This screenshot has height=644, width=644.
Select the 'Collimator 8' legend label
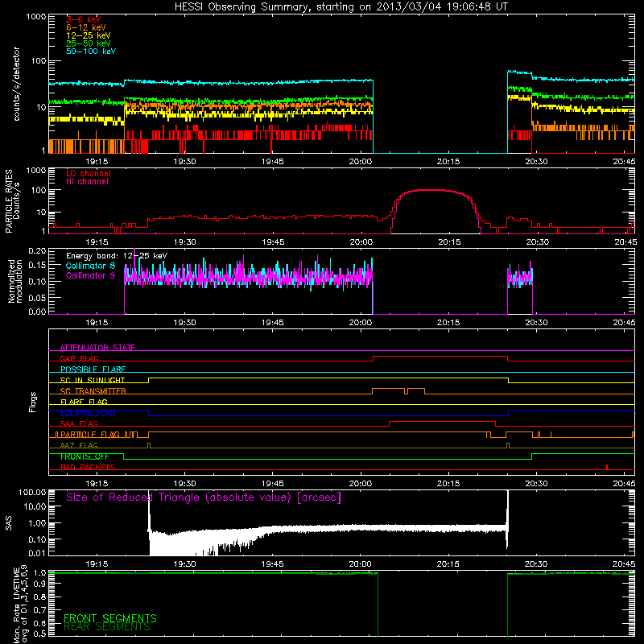tap(90, 266)
